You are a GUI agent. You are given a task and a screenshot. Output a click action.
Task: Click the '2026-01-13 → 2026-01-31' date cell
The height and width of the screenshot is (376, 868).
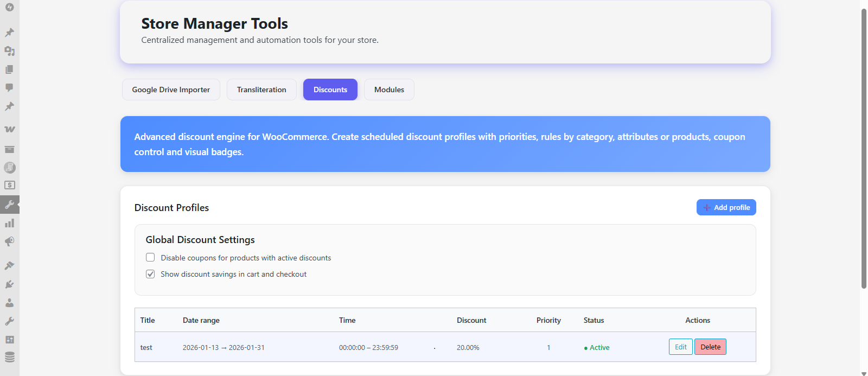pos(224,347)
